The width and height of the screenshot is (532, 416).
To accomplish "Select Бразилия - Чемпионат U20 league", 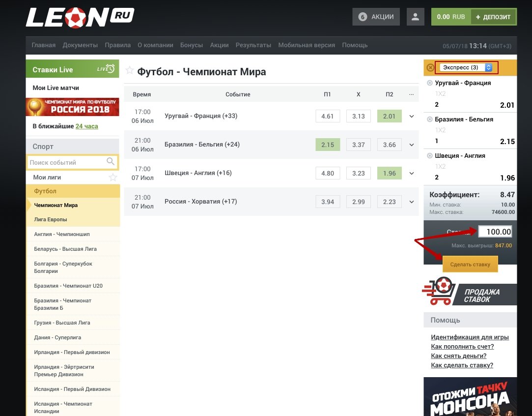I will 73,286.
